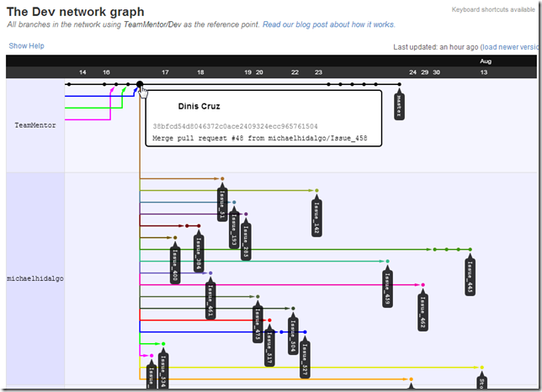Click the Issue_142 branch label tag
The height and width of the screenshot is (392, 542).
click(316, 216)
